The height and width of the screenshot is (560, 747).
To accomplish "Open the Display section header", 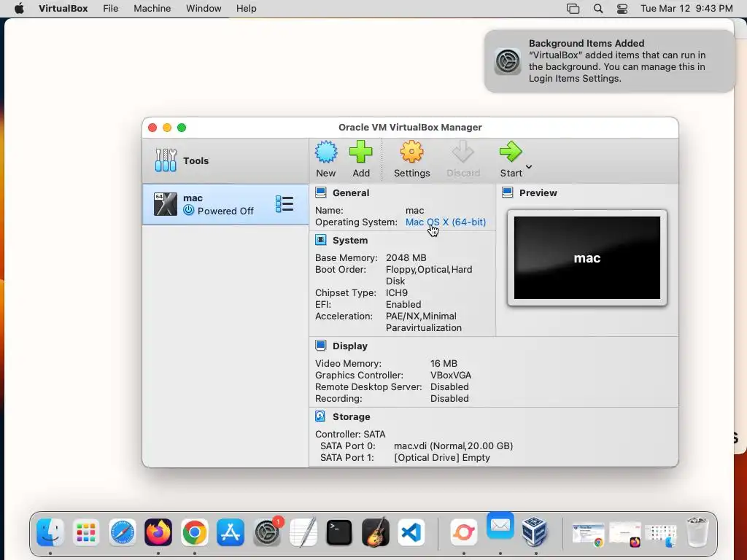I will click(x=349, y=346).
